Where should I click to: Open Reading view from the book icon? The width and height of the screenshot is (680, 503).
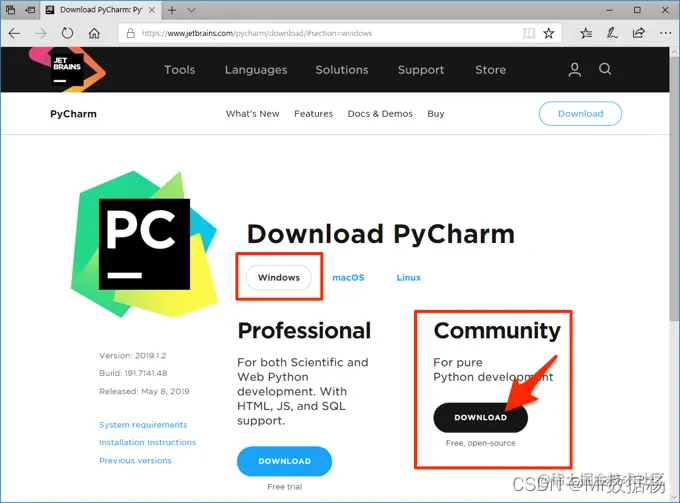tap(529, 33)
